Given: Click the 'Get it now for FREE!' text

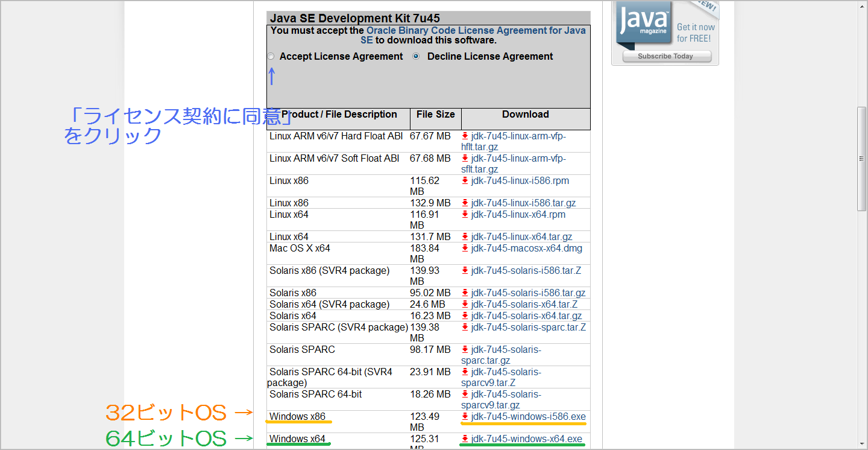Looking at the screenshot, I should [695, 33].
